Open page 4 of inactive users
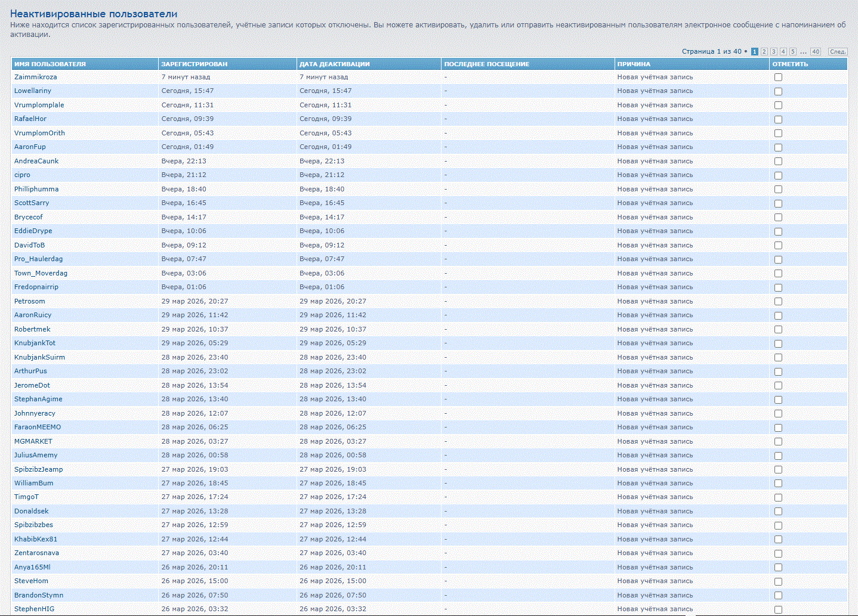Viewport: 858px width, 616px height. (x=783, y=52)
